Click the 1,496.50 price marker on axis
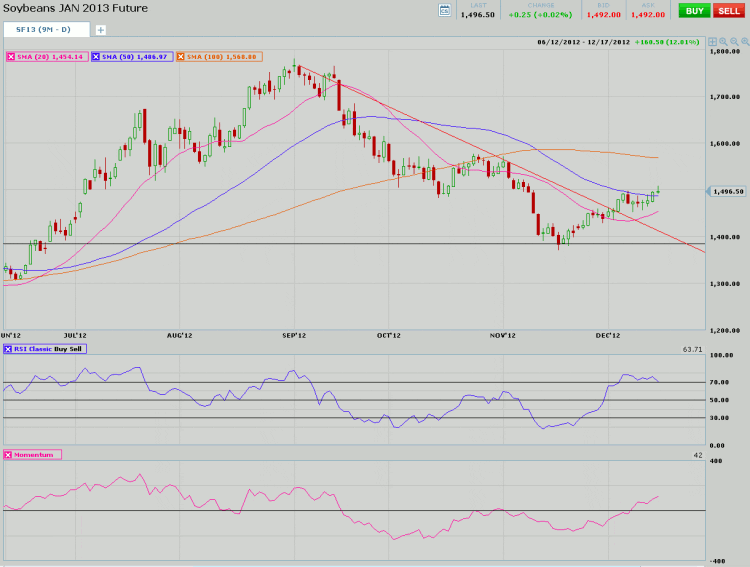 click(727, 191)
